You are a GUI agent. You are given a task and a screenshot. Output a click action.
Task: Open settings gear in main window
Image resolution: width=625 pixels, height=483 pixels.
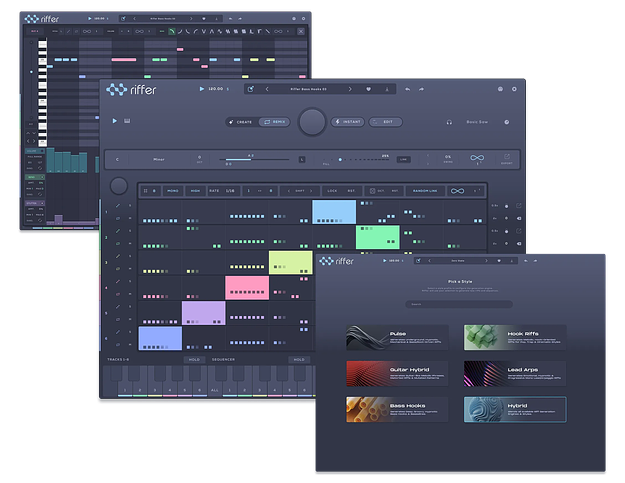[x=514, y=89]
